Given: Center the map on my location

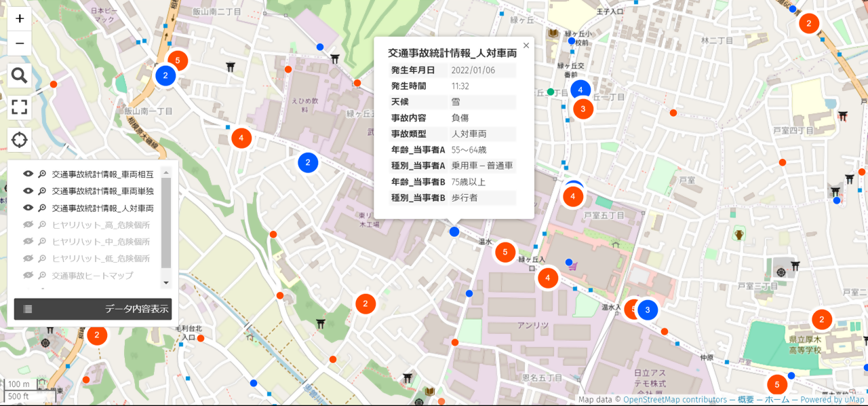Looking at the screenshot, I should (20, 140).
